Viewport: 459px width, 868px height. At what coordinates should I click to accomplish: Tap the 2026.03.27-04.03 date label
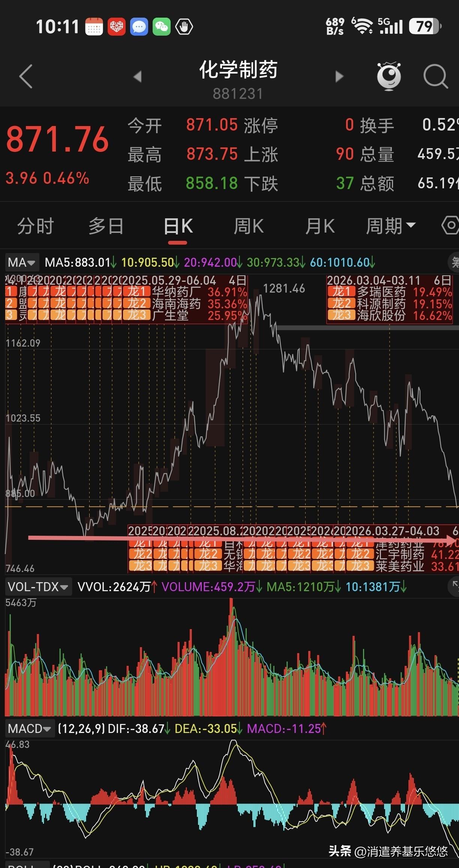[392, 531]
